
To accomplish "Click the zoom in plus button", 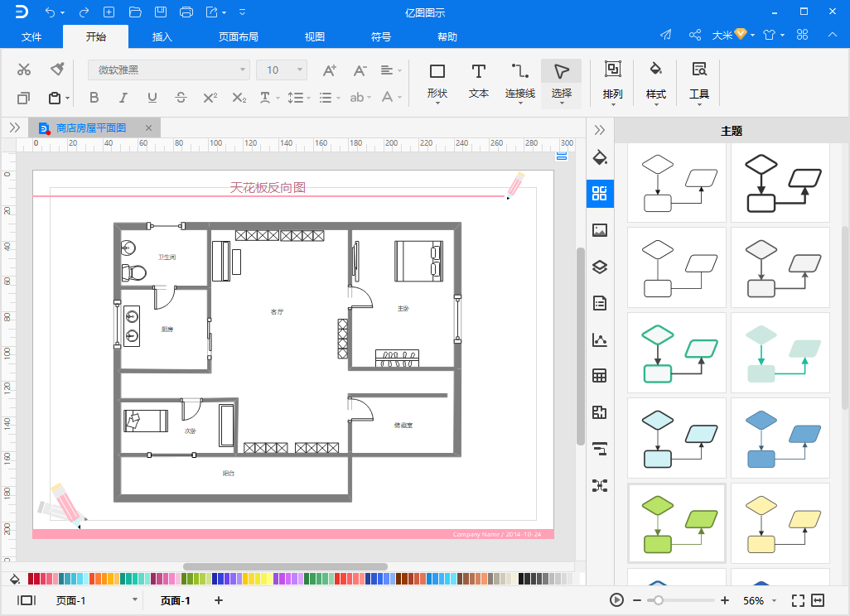I will click(x=725, y=600).
